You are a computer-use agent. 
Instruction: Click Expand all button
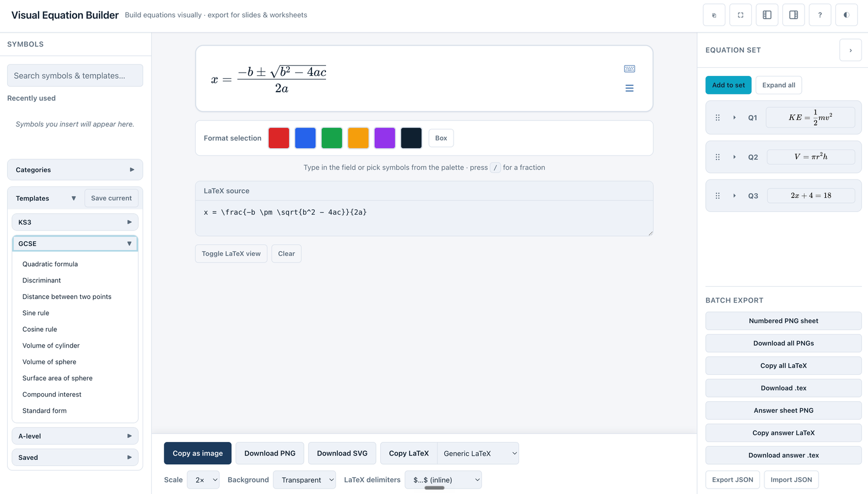tap(779, 85)
